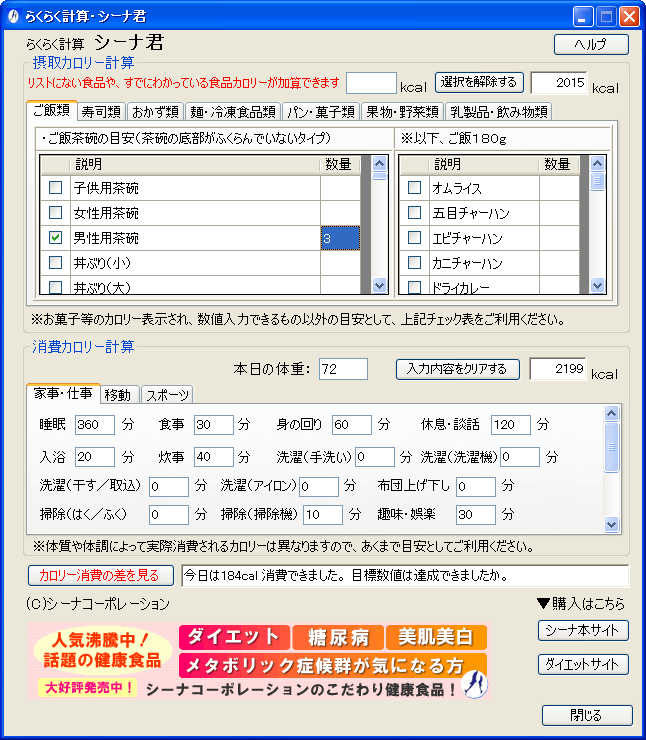Click the 洗濯(洗濯機) minutes field

(x=520, y=457)
